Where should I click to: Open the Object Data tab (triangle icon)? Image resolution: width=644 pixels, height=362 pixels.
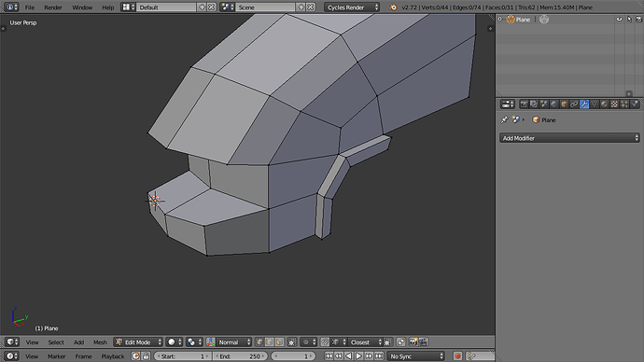point(594,104)
